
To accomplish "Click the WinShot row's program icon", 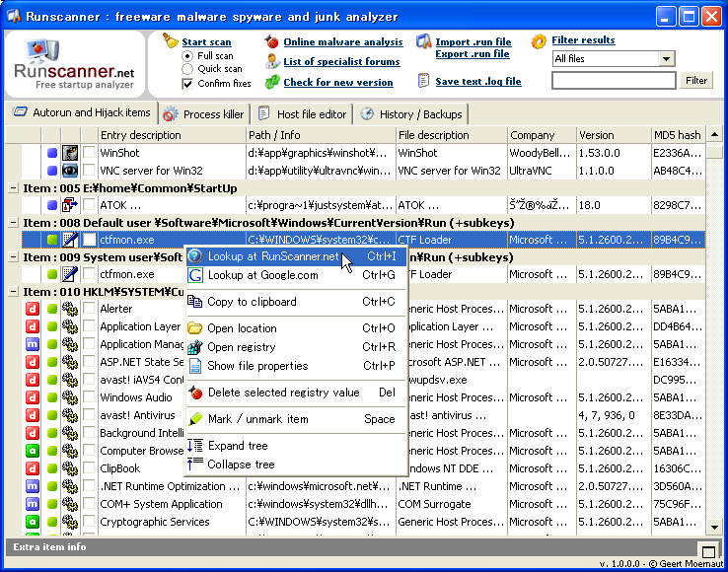I will point(70,153).
